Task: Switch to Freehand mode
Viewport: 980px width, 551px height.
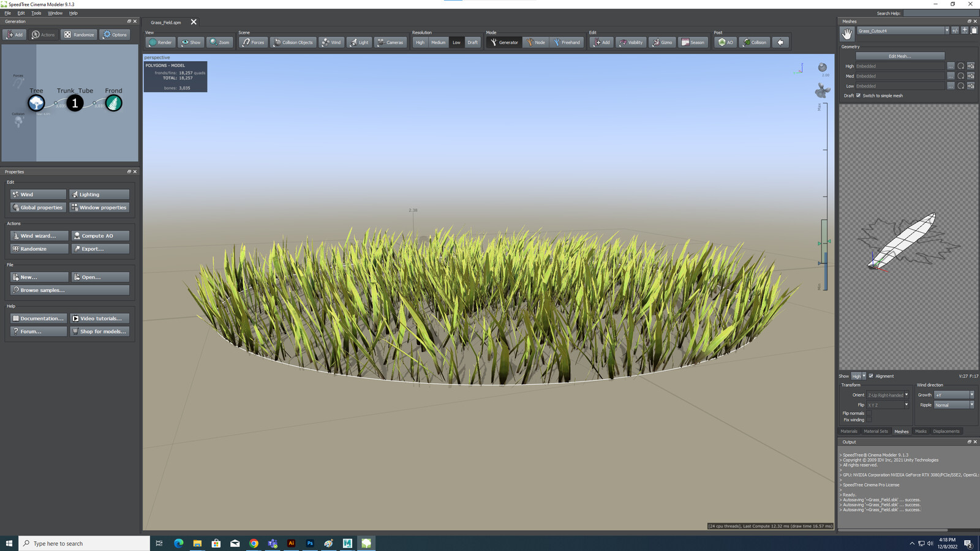Action: (566, 42)
